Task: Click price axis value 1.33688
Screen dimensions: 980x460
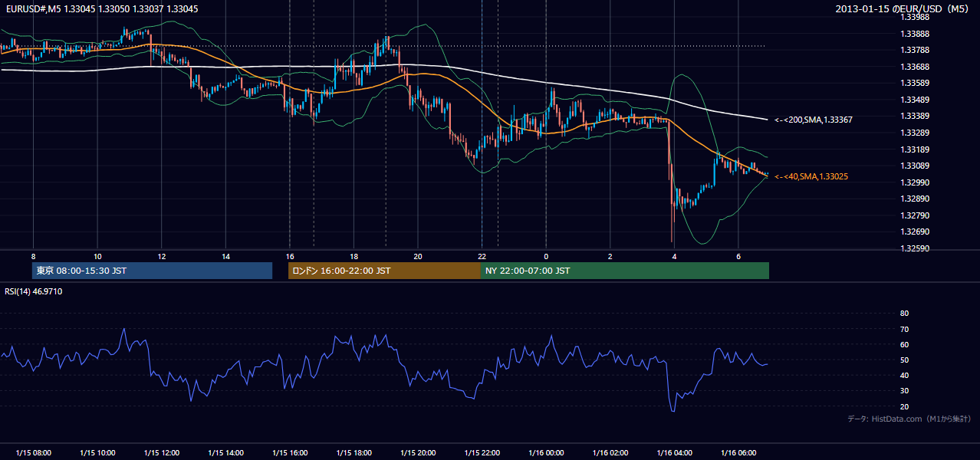Action: [915, 67]
